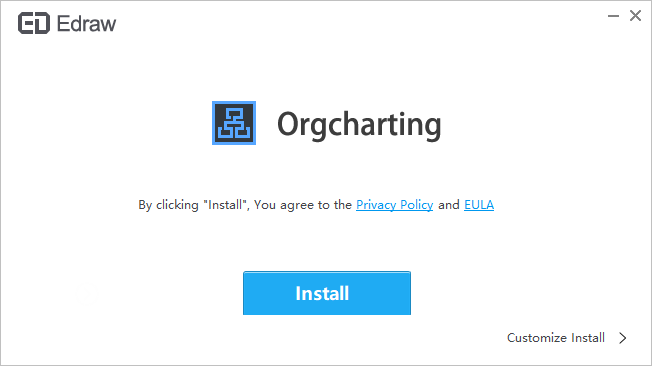Screen dimensions: 652x366
Task: Select the blue org-chart diagram icon
Action: tap(234, 123)
